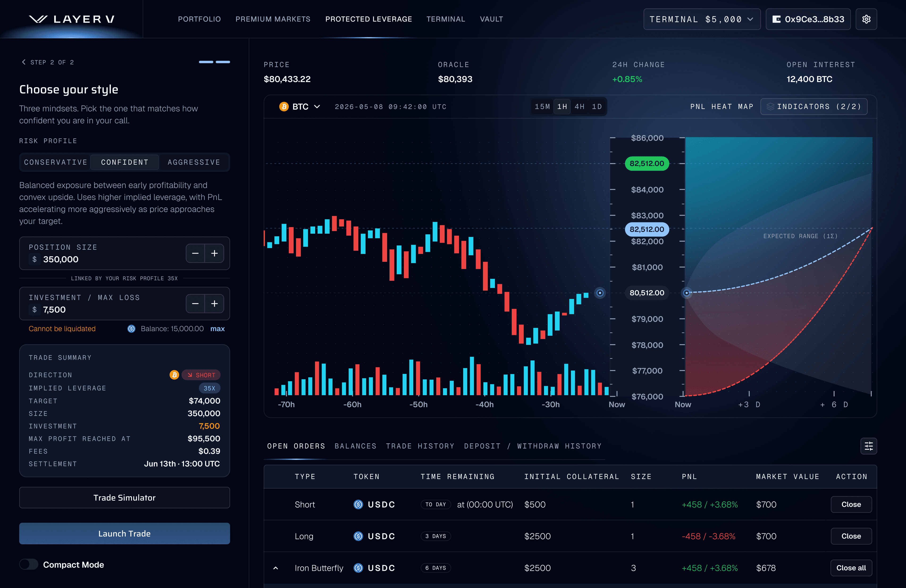
Task: Click the current price marker on candlestick chart
Action: click(x=600, y=293)
